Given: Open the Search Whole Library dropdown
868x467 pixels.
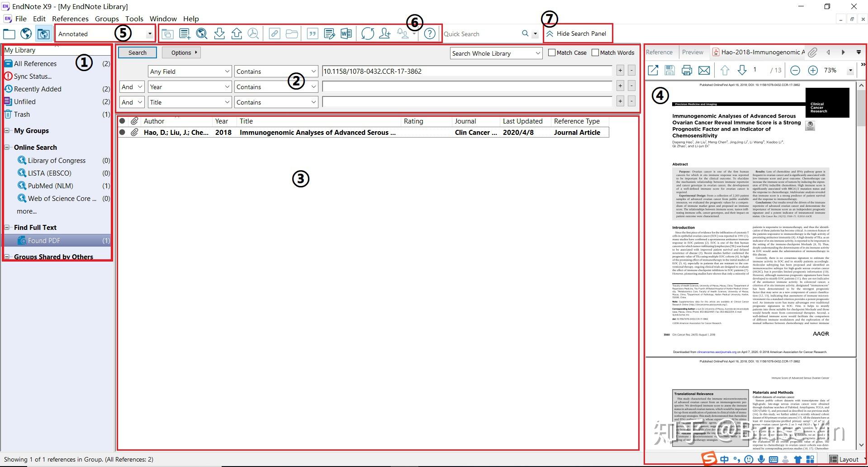Looking at the screenshot, I should (x=496, y=53).
